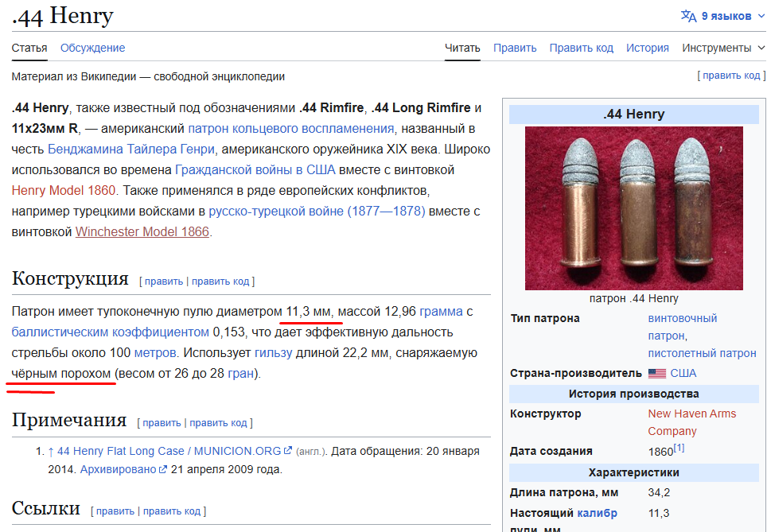Click the Примечания section heading
This screenshot has height=532, width=771.
(x=69, y=420)
